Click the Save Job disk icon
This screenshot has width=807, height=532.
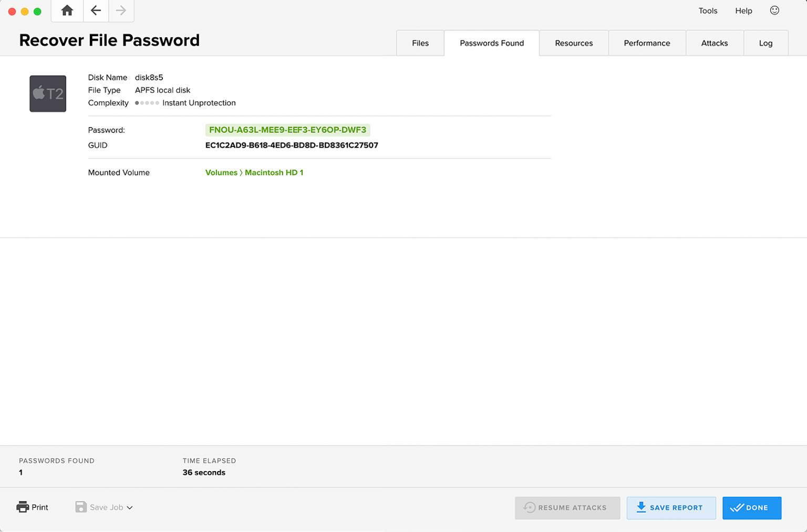(81, 507)
